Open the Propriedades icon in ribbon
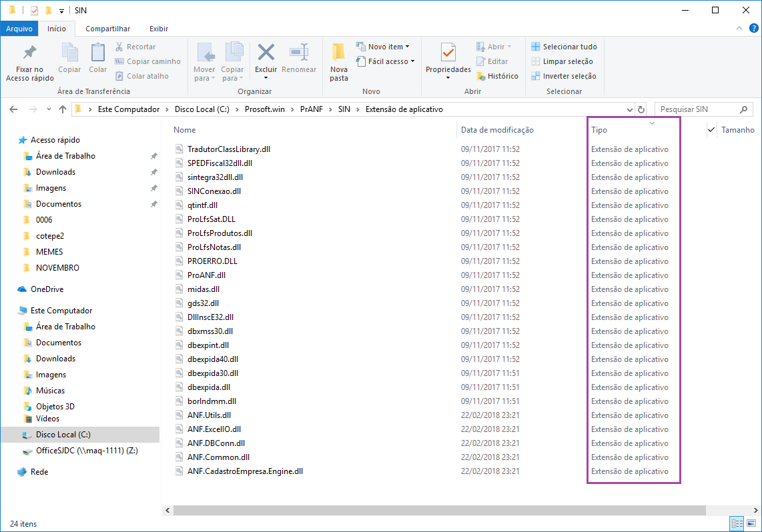762x532 pixels. [448, 53]
